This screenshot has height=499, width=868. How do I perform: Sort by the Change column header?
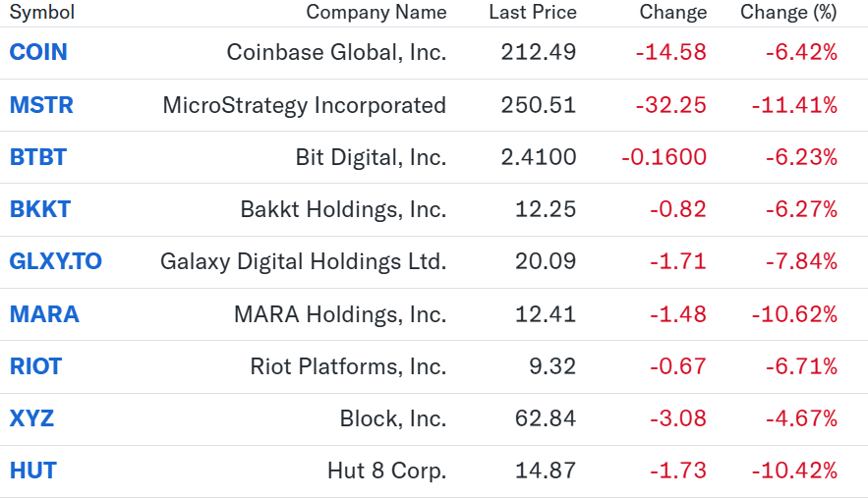pos(673,12)
